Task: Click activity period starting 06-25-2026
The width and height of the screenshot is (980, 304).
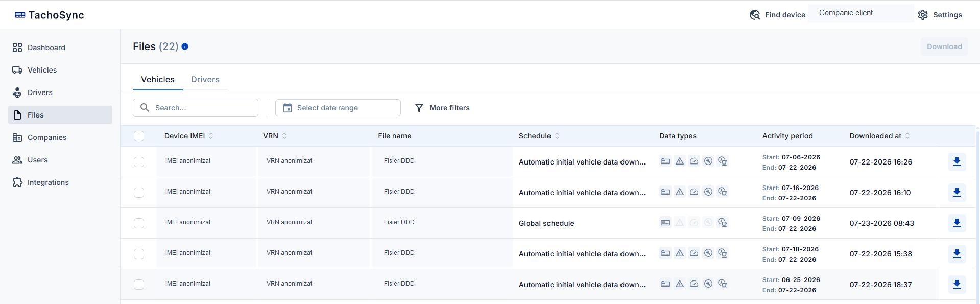Action: pyautogui.click(x=791, y=285)
